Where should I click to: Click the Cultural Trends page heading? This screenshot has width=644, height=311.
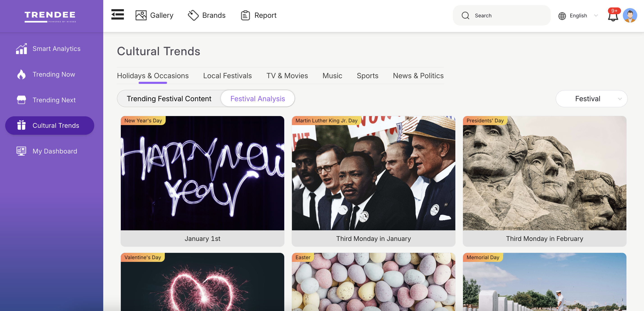pos(158,51)
